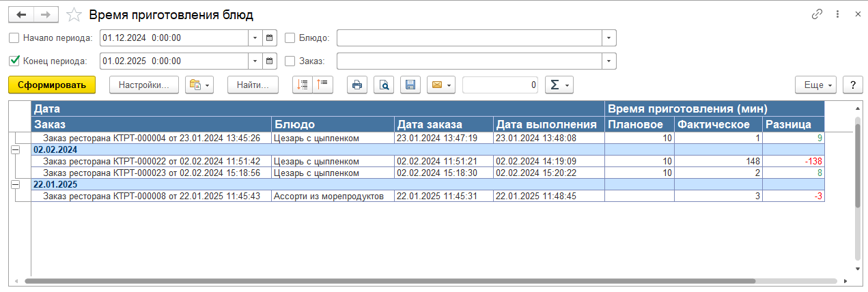The width and height of the screenshot is (868, 292).
Task: Open the Блюдо dropdown list
Action: coord(608,38)
